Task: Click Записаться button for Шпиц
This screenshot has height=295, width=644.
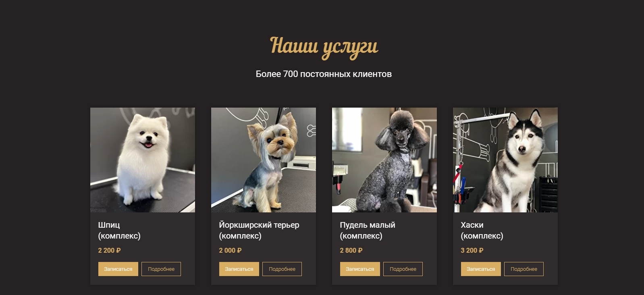Action: tap(118, 269)
